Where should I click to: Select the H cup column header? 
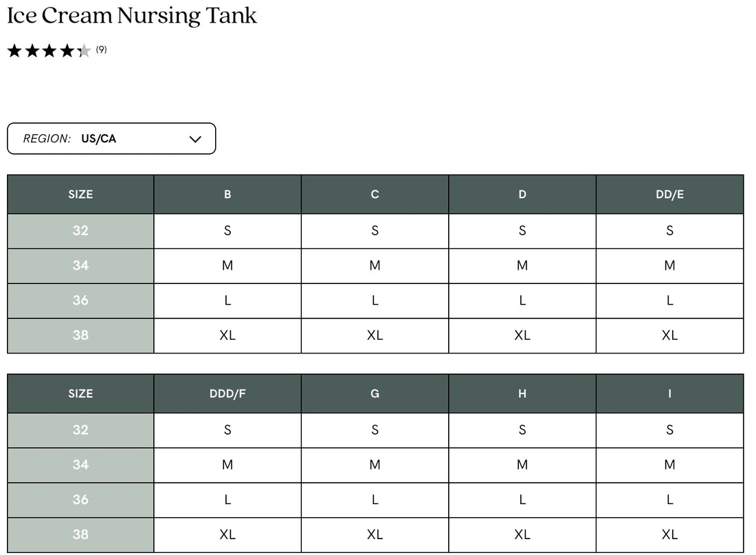(522, 394)
